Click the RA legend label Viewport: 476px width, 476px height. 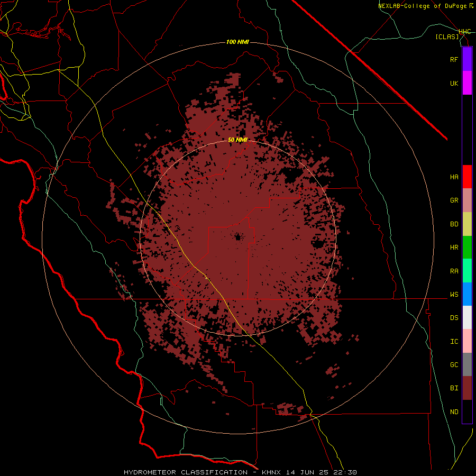coord(454,271)
